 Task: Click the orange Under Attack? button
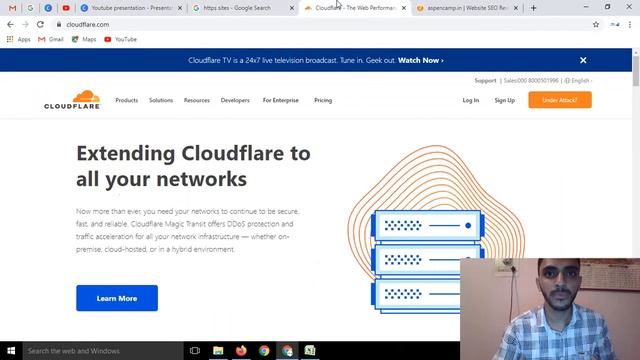tap(560, 100)
